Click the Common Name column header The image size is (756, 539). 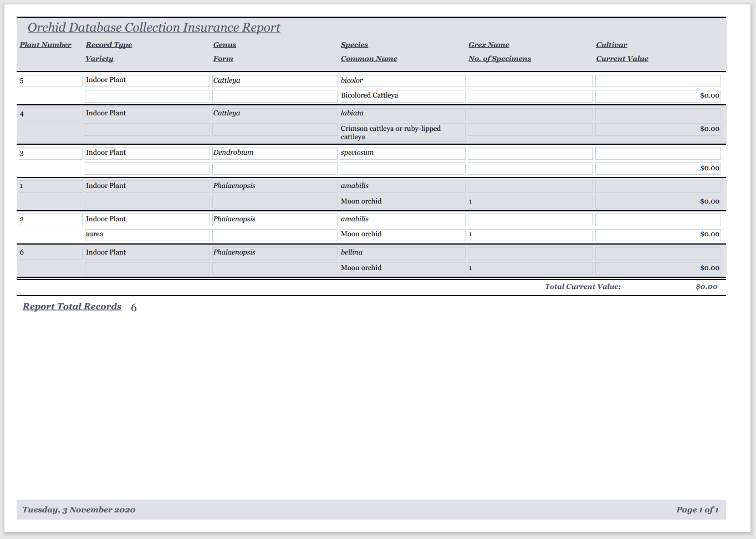(369, 59)
